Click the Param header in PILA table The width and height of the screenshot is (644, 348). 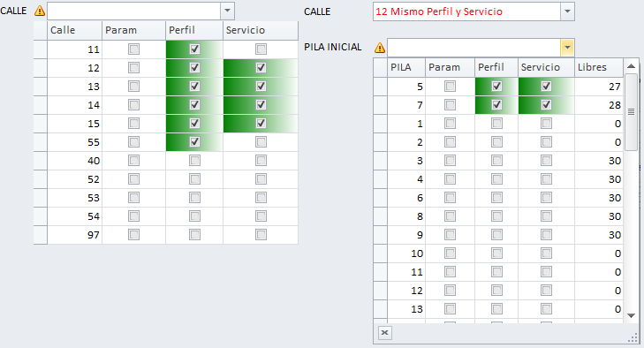pos(451,67)
